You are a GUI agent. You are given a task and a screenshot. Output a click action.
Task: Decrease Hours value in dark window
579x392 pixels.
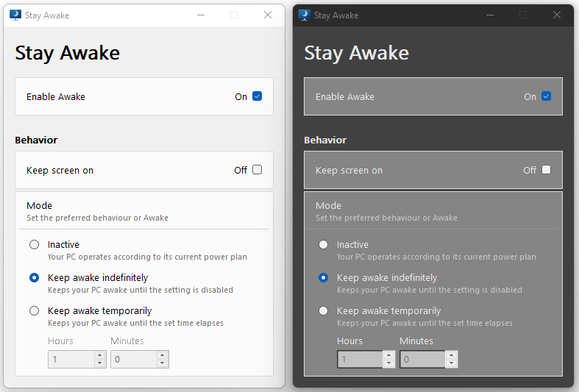point(389,363)
